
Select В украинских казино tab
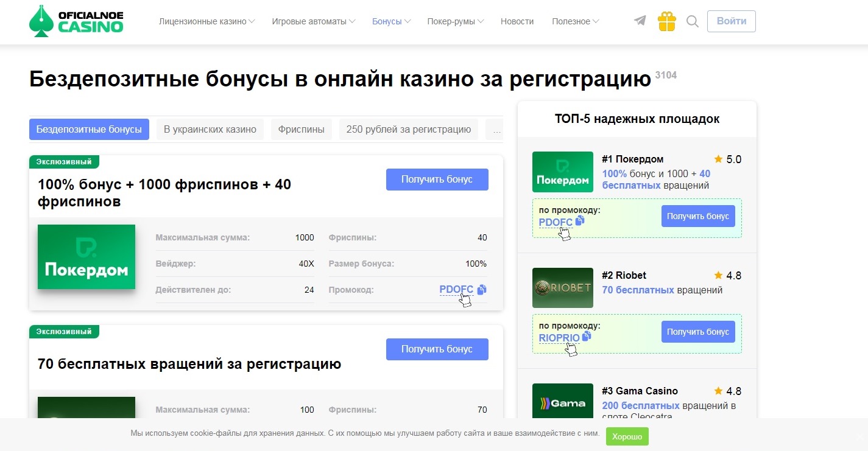pyautogui.click(x=210, y=129)
